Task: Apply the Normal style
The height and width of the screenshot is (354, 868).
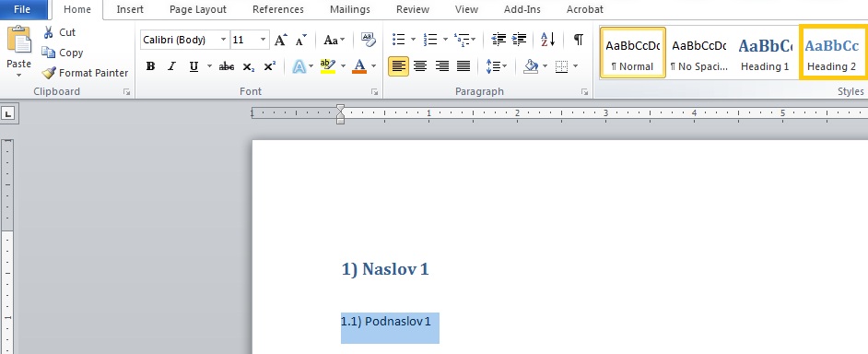Action: click(633, 53)
